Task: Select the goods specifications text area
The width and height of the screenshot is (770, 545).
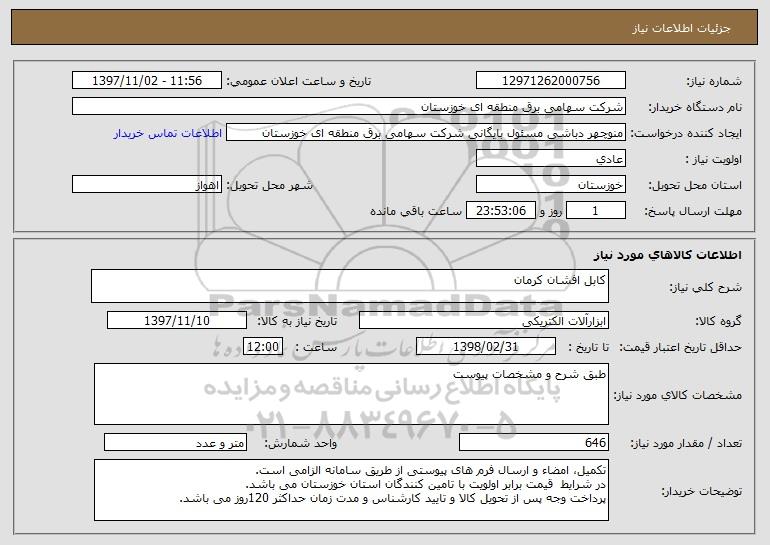Action: click(x=351, y=394)
